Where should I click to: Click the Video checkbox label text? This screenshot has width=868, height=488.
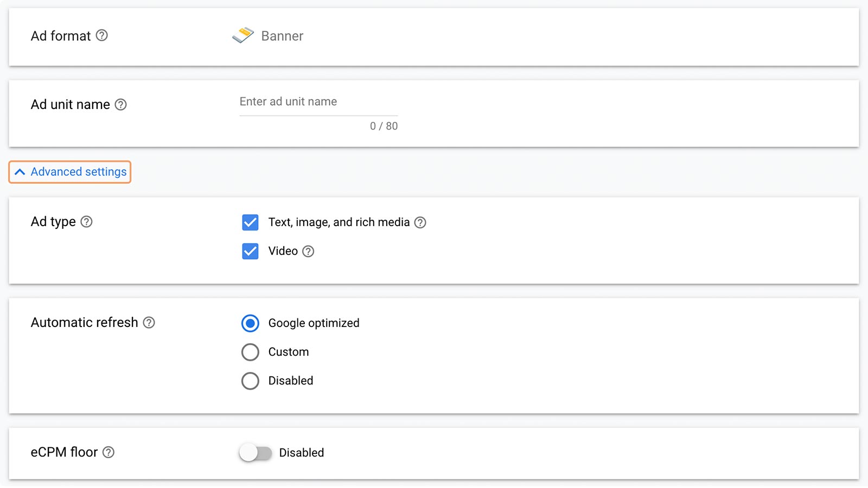point(283,251)
